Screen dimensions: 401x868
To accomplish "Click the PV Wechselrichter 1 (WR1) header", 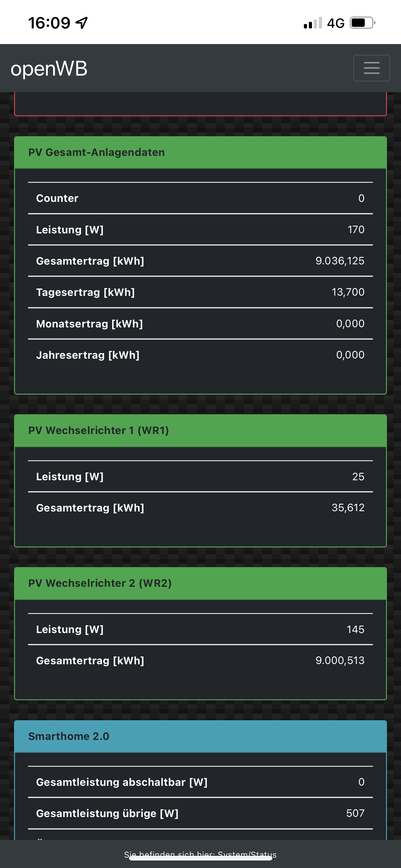I will (200, 430).
